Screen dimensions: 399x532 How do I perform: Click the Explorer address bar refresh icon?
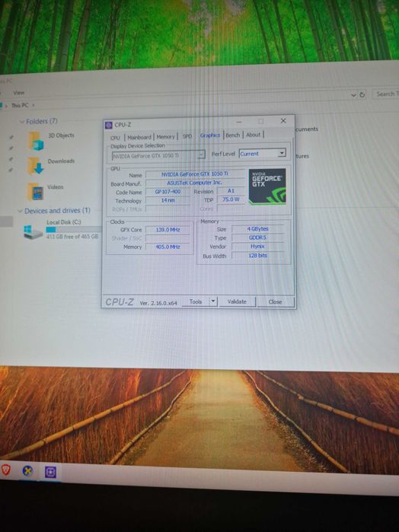click(362, 94)
